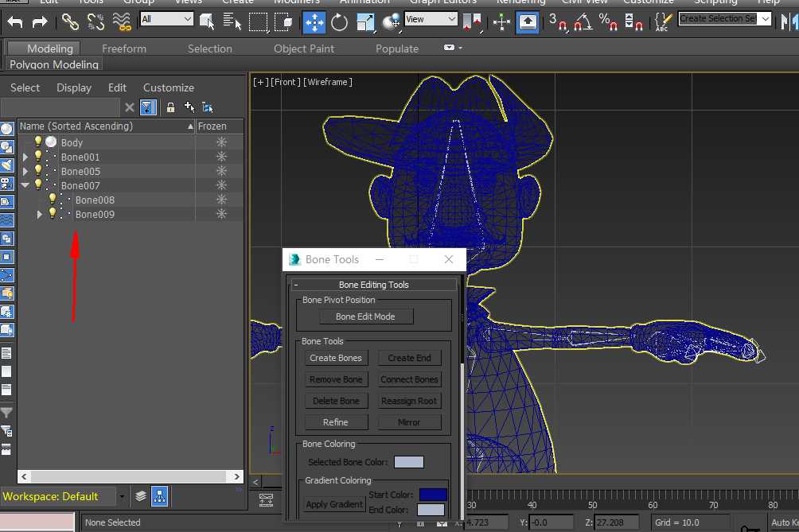Click the Redo arrow icon
This screenshot has width=799, height=532.
coord(39,22)
